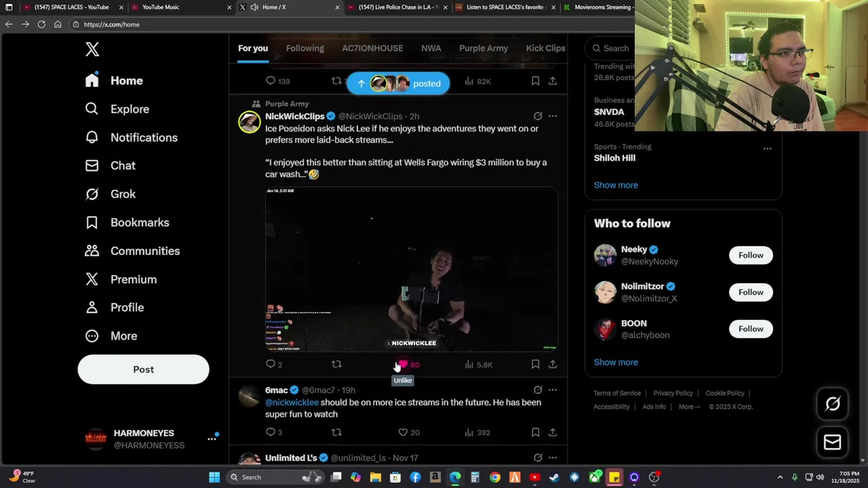Click the X logo in sidebar
Screen dimensions: 868x488
point(92,49)
